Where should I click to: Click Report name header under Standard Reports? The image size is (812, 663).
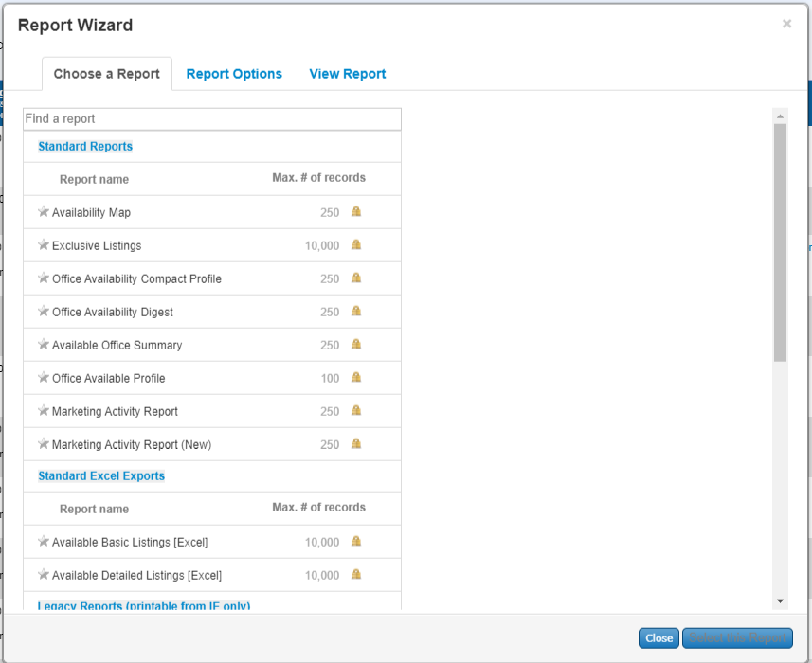94,180
